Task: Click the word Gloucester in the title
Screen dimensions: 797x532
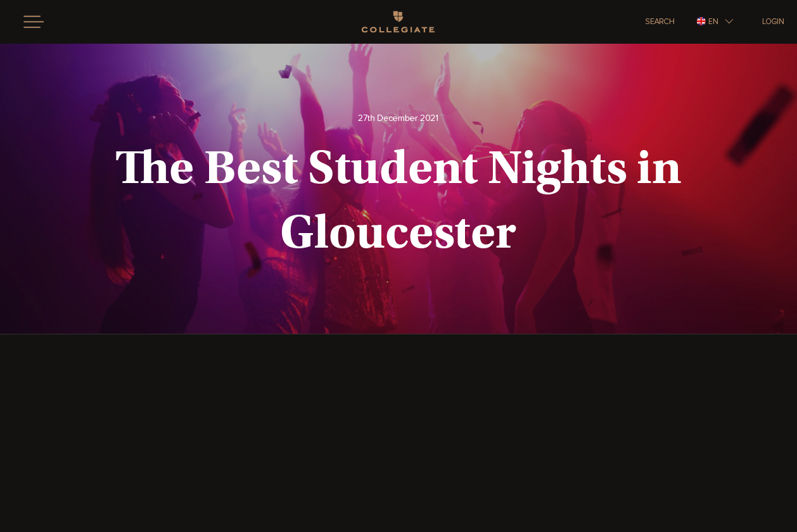Action: click(398, 233)
